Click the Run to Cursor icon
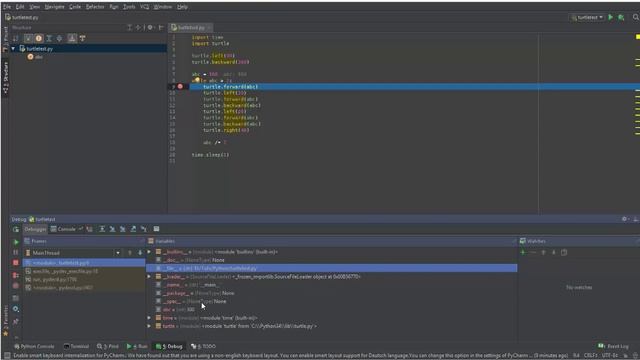 click(144, 229)
